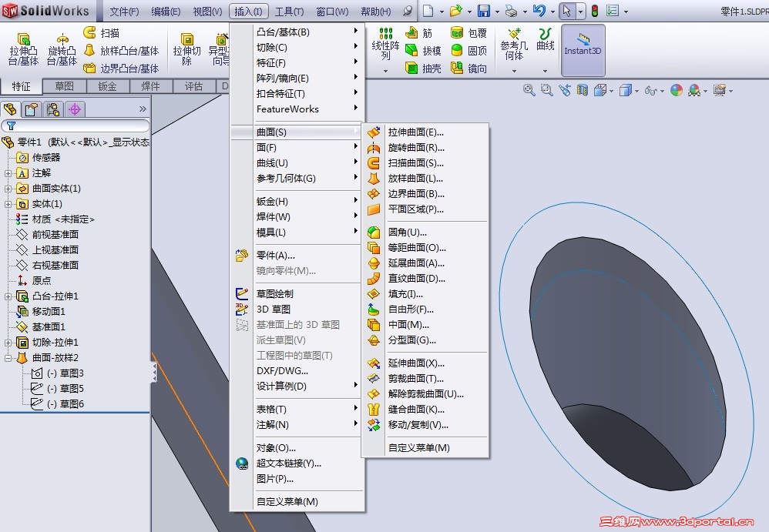Image resolution: width=769 pixels, height=532 pixels.
Task: Click the 边界凸台/基体 toolbar icon
Action: 89,68
